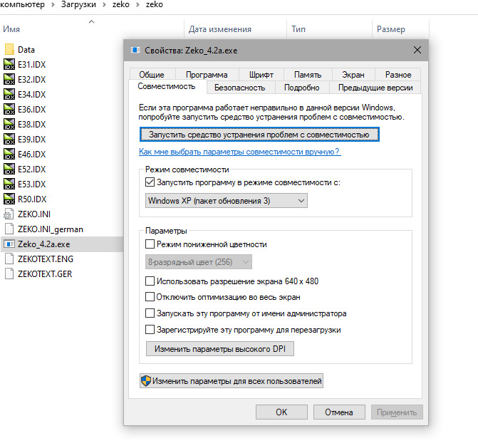Image resolution: width=478 pixels, height=448 pixels.
Task: Select the ZEKOTEXT.ENG file name
Action: [46, 259]
